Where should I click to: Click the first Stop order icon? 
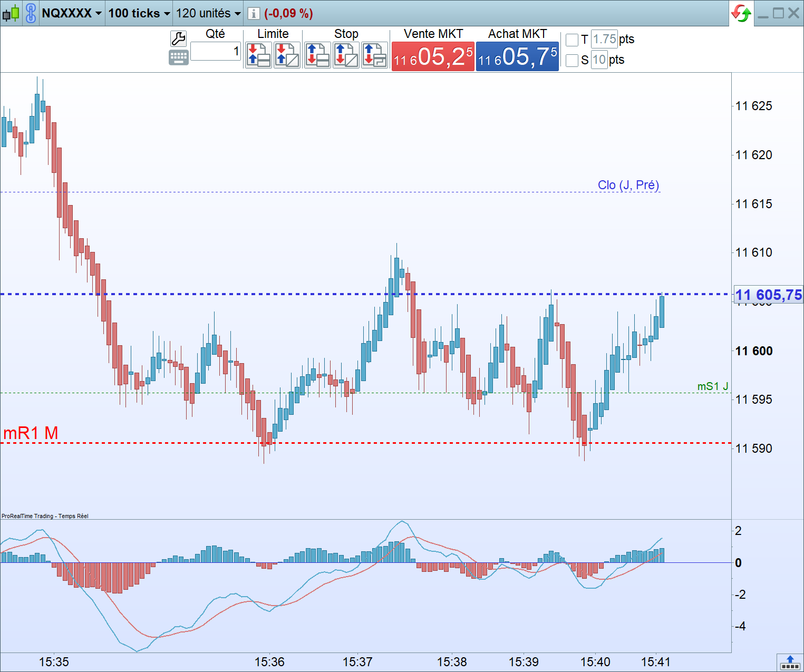pyautogui.click(x=318, y=55)
